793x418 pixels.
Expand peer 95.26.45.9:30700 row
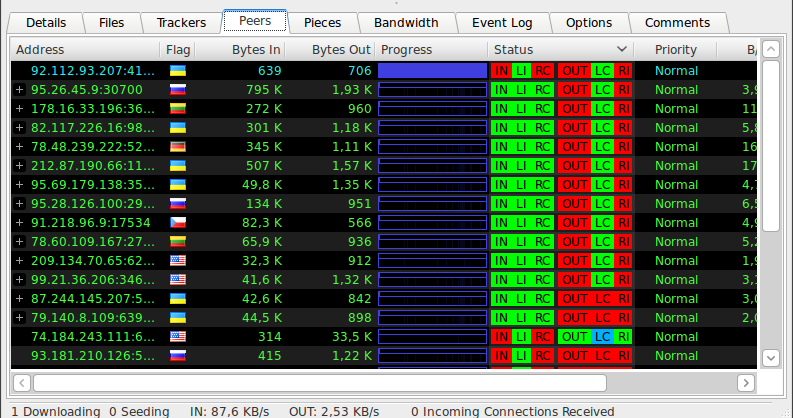(x=19, y=89)
